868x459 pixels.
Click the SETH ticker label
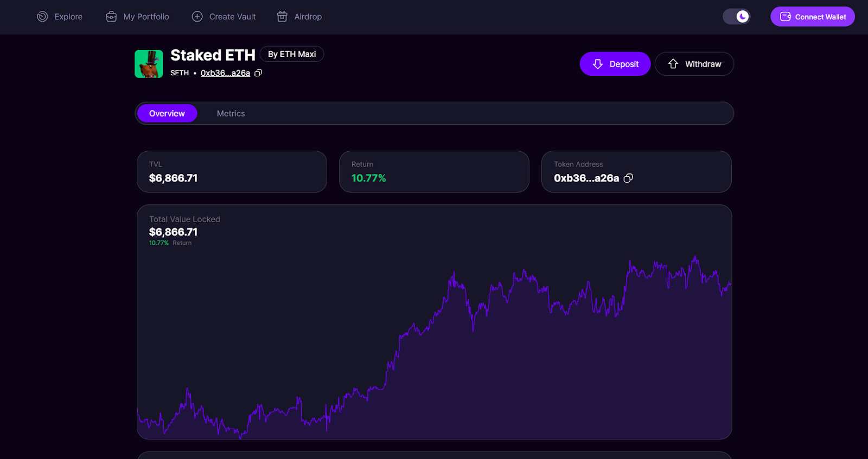pos(180,73)
